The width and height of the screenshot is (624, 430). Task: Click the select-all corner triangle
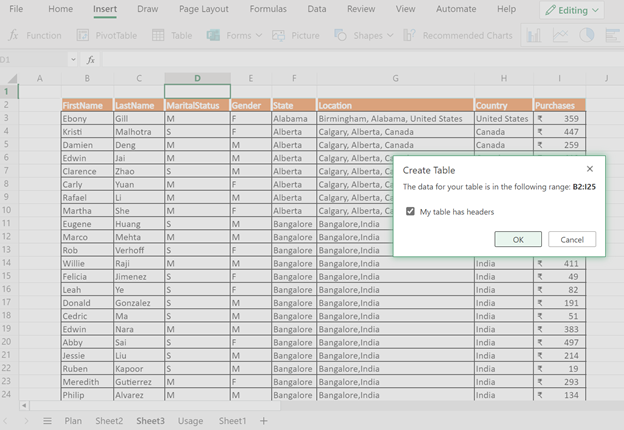pyautogui.click(x=12, y=78)
